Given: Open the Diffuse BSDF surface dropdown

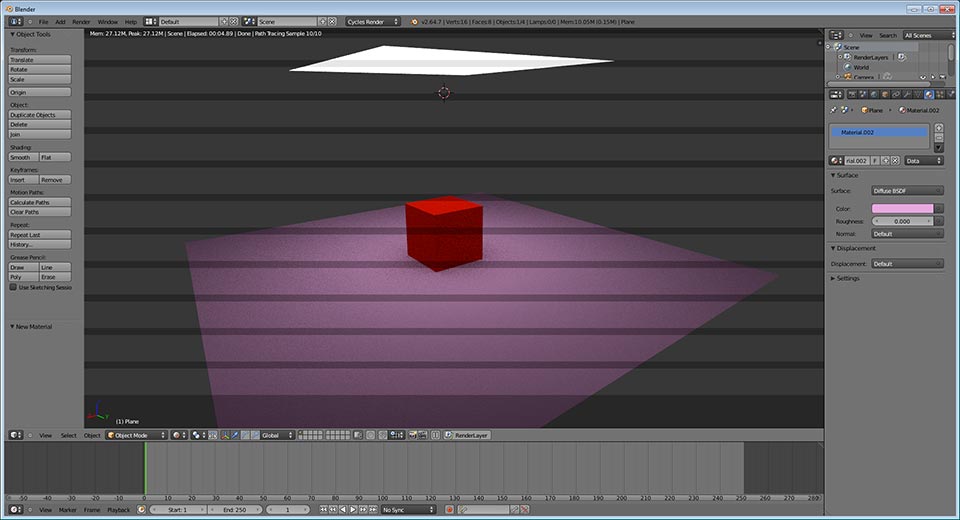Looking at the screenshot, I should click(x=907, y=190).
